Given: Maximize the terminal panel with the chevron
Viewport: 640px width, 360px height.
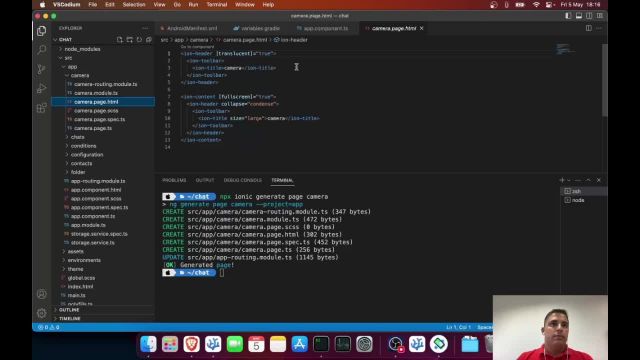Looking at the screenshot, I should [x=588, y=180].
